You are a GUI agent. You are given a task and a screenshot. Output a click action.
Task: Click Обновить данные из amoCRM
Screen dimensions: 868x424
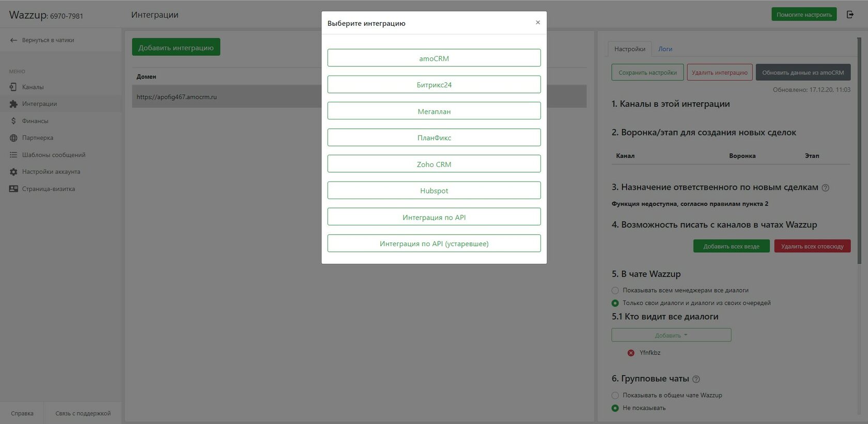(x=803, y=72)
